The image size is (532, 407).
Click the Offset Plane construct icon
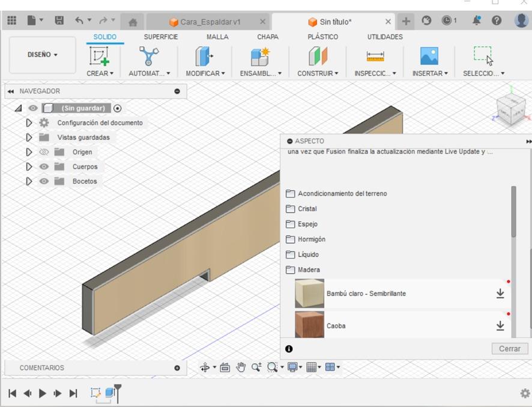[x=318, y=56]
